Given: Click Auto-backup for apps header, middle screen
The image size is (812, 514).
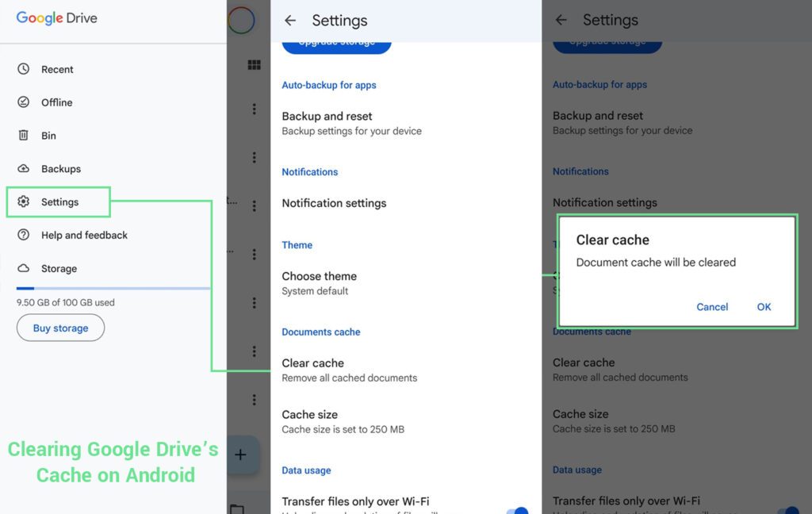Looking at the screenshot, I should click(x=329, y=85).
